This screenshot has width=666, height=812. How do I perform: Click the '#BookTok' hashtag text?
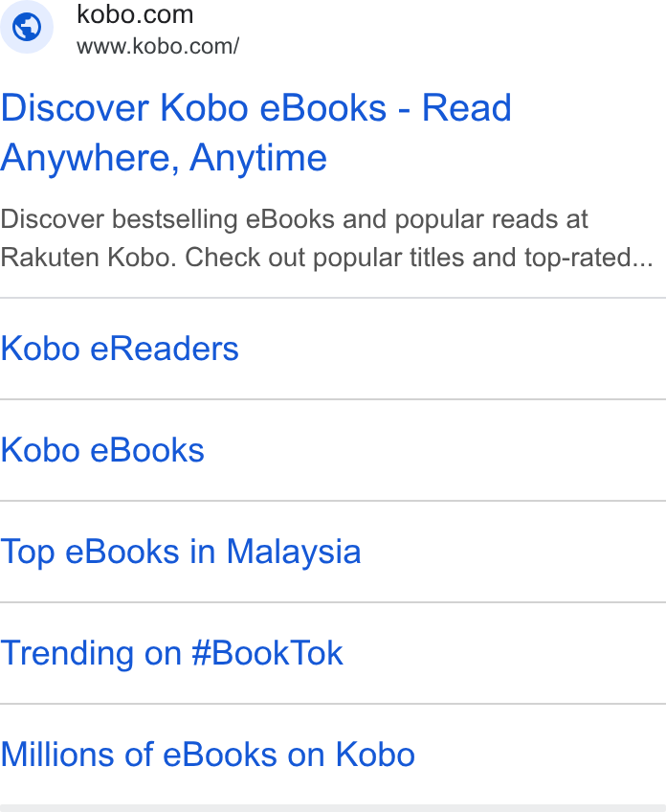coord(267,653)
